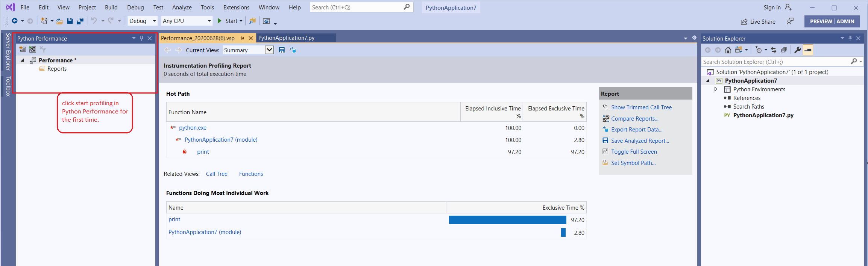Click the Save All toolbar icon
The height and width of the screenshot is (266, 868).
tap(80, 21)
